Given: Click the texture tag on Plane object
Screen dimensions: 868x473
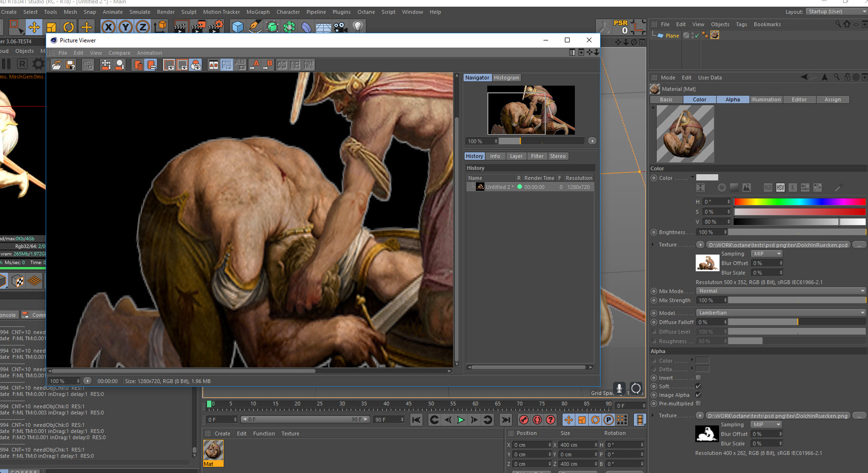Looking at the screenshot, I should [x=714, y=35].
